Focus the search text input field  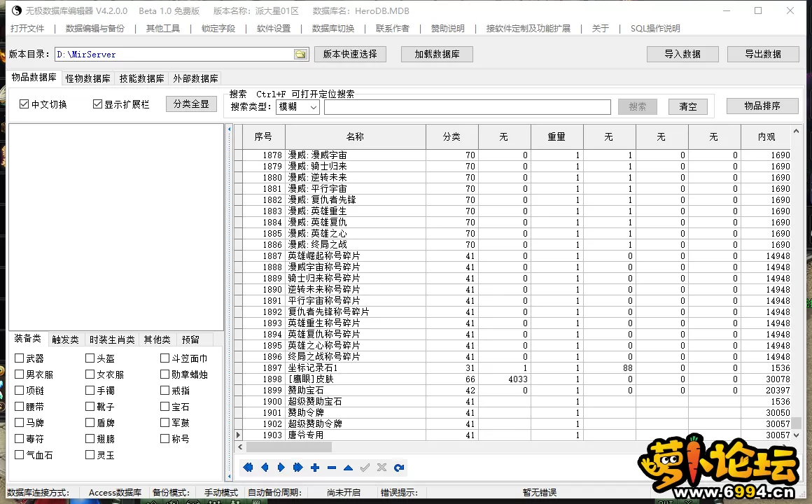coord(468,106)
